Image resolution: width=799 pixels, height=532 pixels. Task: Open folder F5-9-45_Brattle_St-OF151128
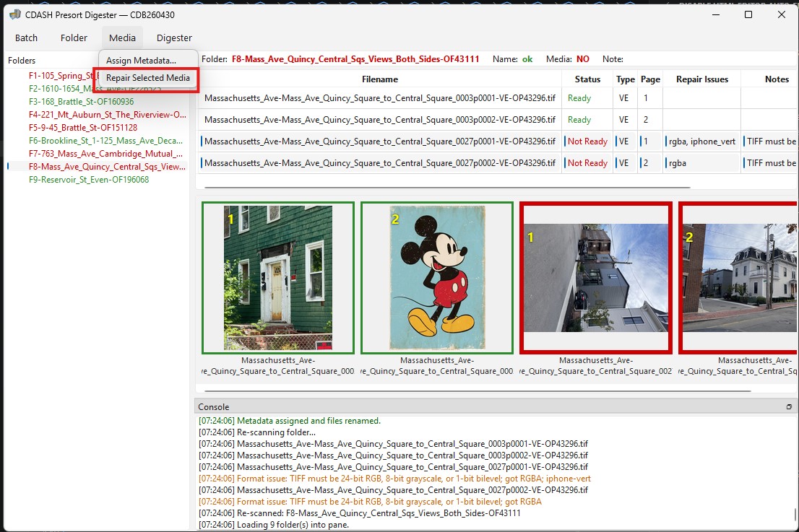coord(83,127)
